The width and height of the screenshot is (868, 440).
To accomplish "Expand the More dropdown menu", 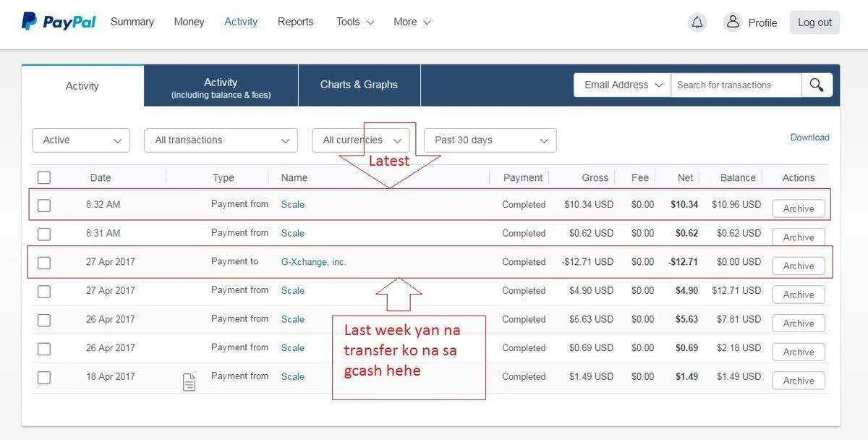I will click(x=412, y=22).
